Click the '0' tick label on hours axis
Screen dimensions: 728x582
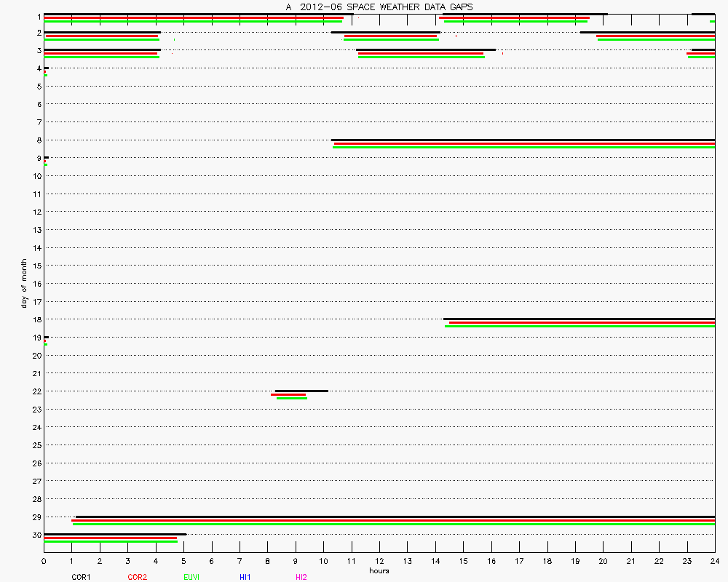point(44,561)
